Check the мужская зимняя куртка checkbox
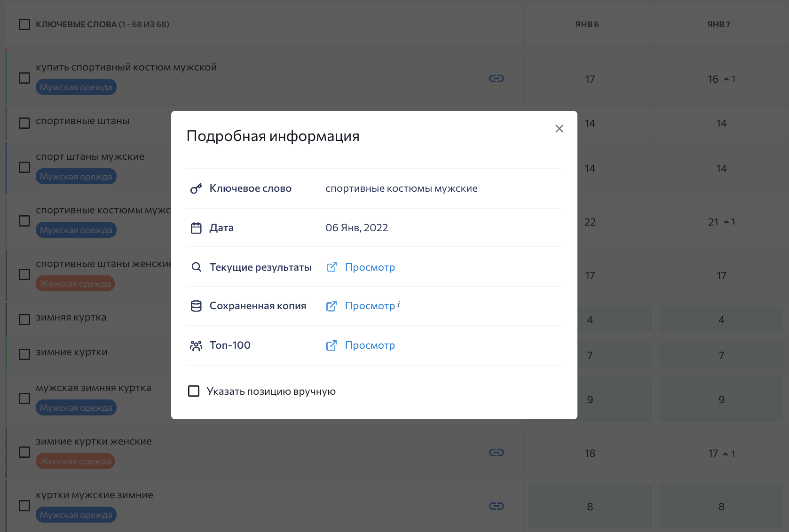The image size is (789, 532). 24,399
